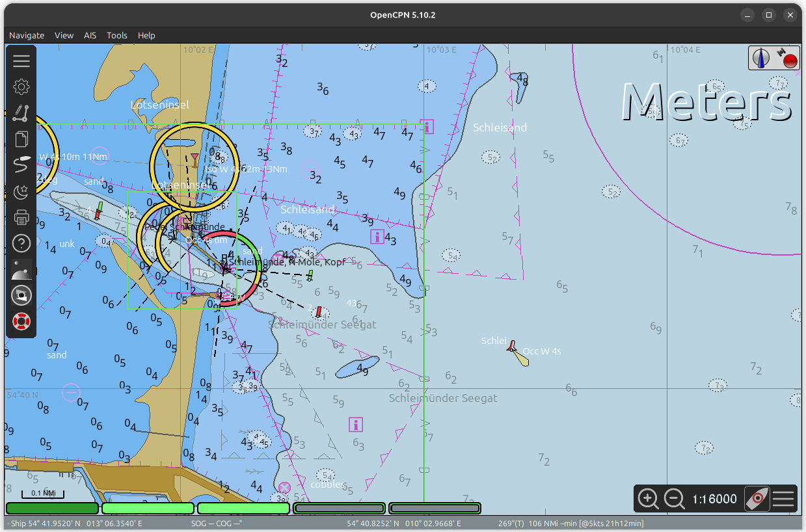Open the View menu
Image resolution: width=806 pixels, height=532 pixels.
pos(64,35)
